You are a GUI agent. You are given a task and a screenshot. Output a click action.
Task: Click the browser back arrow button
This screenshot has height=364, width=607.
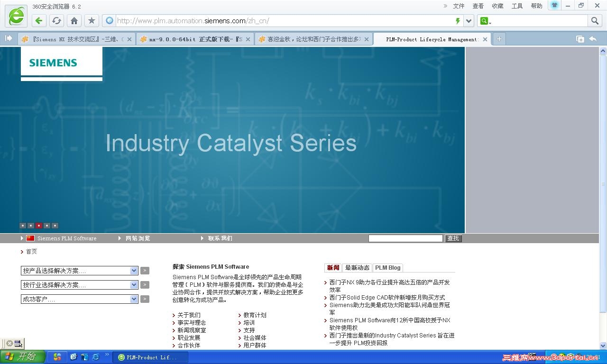tap(39, 20)
